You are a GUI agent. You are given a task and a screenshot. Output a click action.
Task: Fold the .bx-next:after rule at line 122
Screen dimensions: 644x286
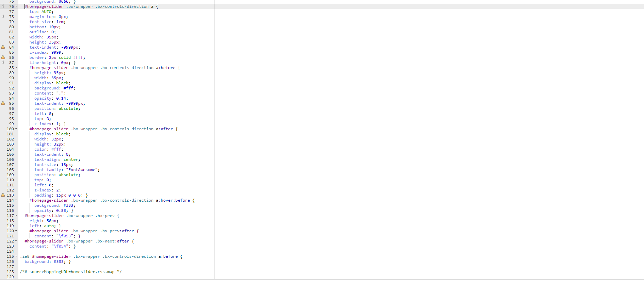pyautogui.click(x=16, y=241)
